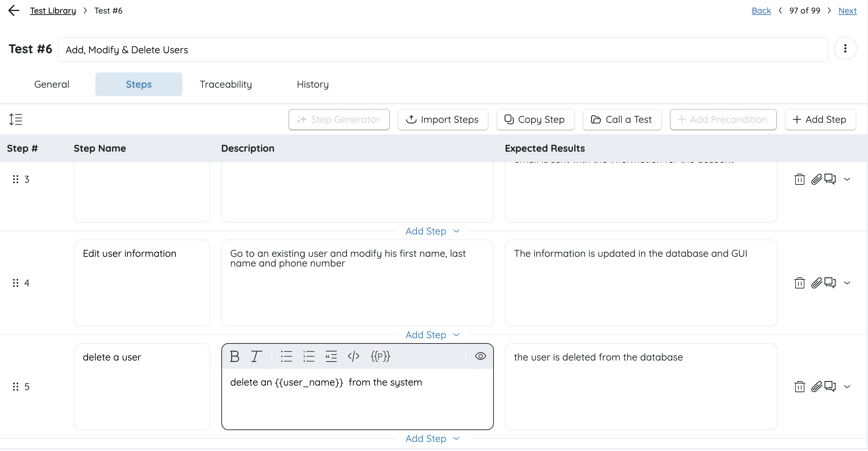Insert code block in description editor

[353, 356]
